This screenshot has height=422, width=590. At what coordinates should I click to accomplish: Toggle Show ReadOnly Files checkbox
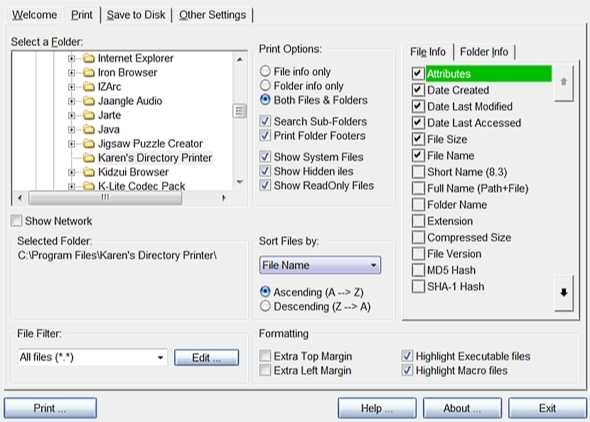(265, 185)
